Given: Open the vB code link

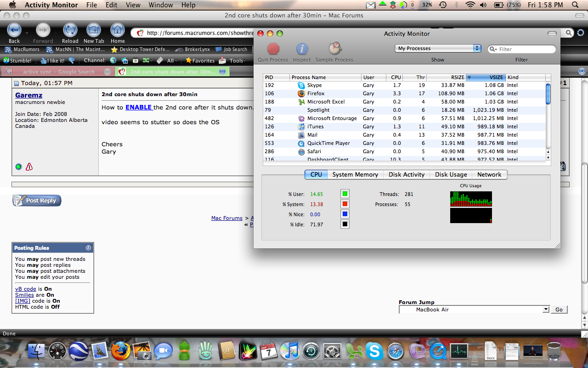Looking at the screenshot, I should [26, 289].
